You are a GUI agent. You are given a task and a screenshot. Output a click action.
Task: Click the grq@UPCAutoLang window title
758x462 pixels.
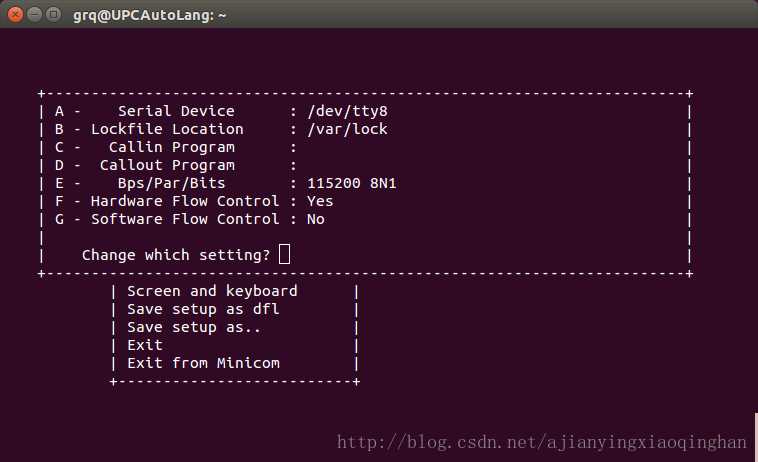tap(149, 15)
